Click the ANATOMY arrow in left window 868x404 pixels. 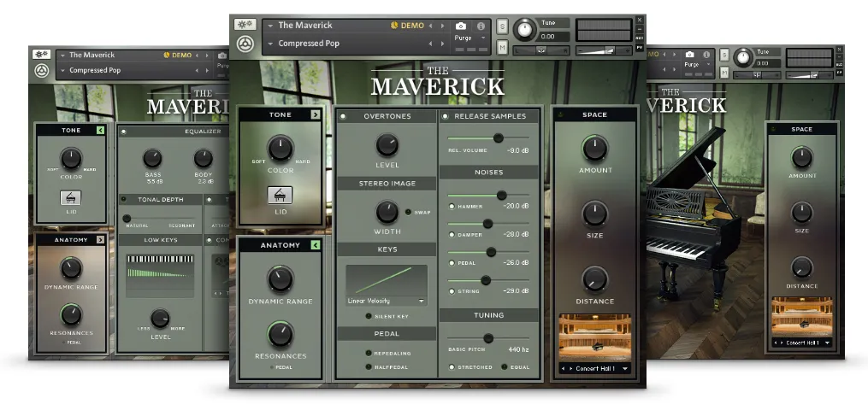100,240
